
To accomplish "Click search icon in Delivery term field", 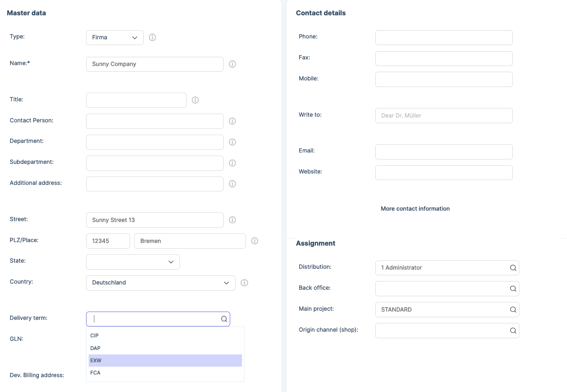I will click(224, 319).
